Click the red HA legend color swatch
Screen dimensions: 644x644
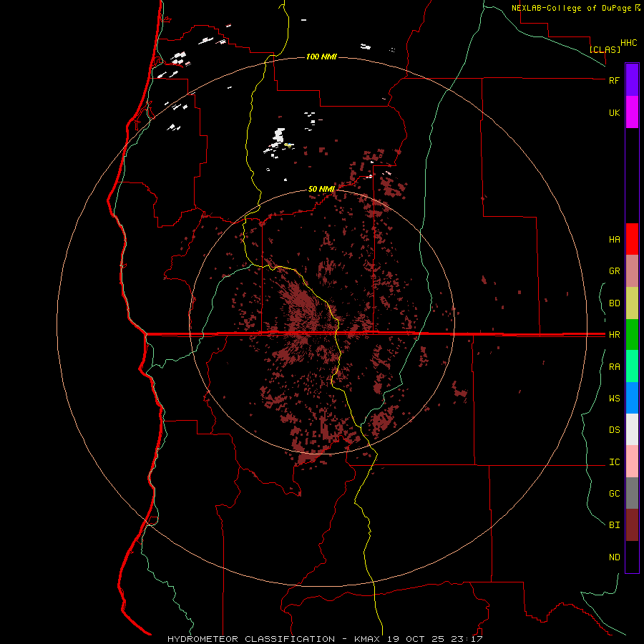coord(632,239)
